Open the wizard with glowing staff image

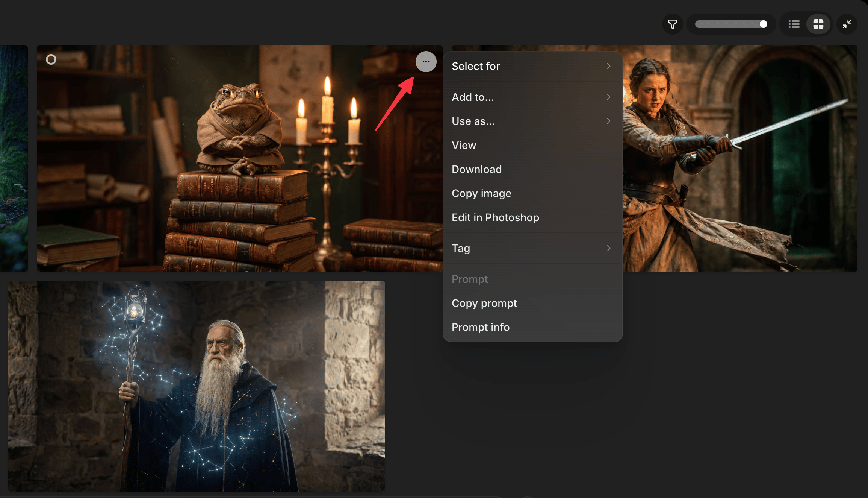tap(197, 386)
